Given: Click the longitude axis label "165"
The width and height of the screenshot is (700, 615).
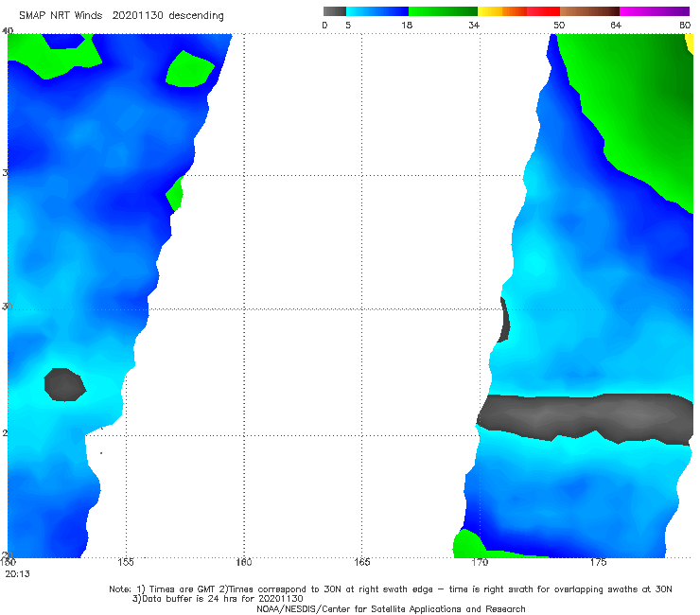Looking at the screenshot, I should [361, 562].
